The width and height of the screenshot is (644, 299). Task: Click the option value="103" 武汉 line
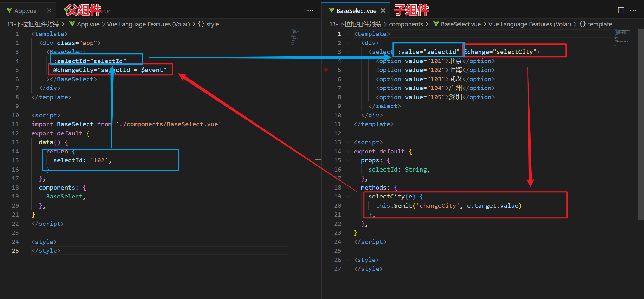coord(435,79)
